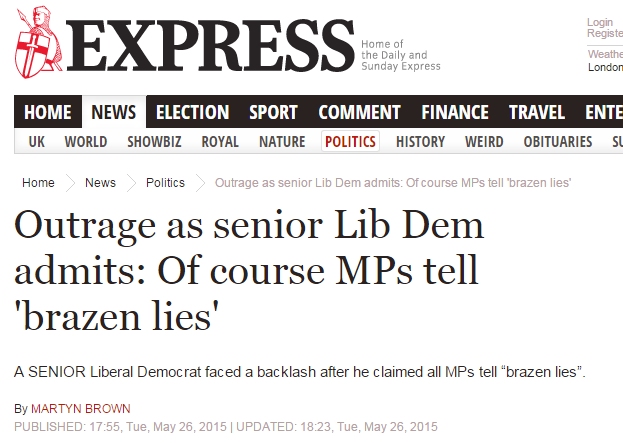Viewport: 623px width, 443px height.
Task: Switch to WORLD news subcategory
Action: click(86, 141)
